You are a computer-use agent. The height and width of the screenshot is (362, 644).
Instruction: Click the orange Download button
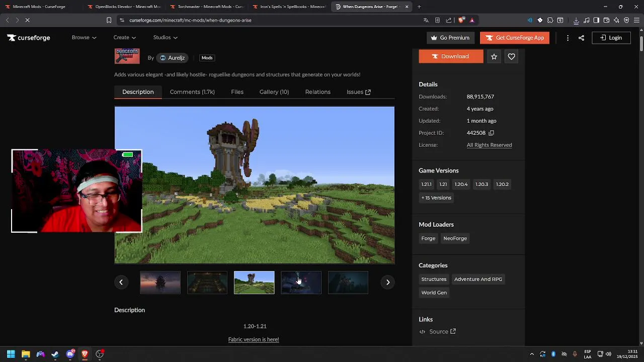[x=451, y=56]
